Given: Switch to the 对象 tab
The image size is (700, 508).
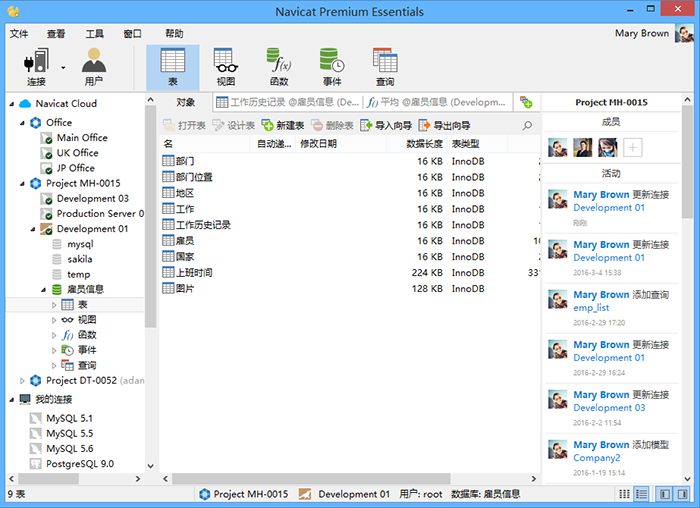Looking at the screenshot, I should [x=185, y=102].
